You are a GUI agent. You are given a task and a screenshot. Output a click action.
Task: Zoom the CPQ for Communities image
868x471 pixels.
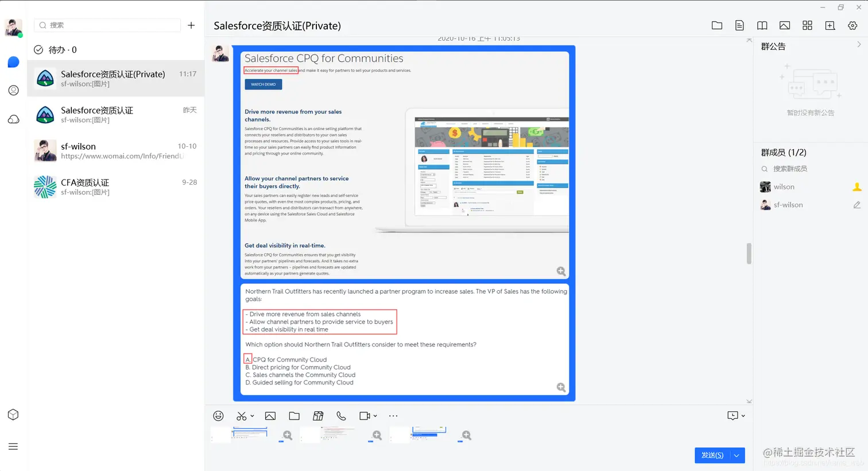561,271
